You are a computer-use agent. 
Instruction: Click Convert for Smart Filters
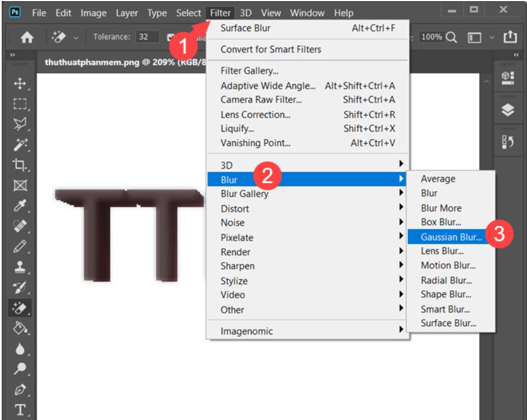[x=271, y=49]
